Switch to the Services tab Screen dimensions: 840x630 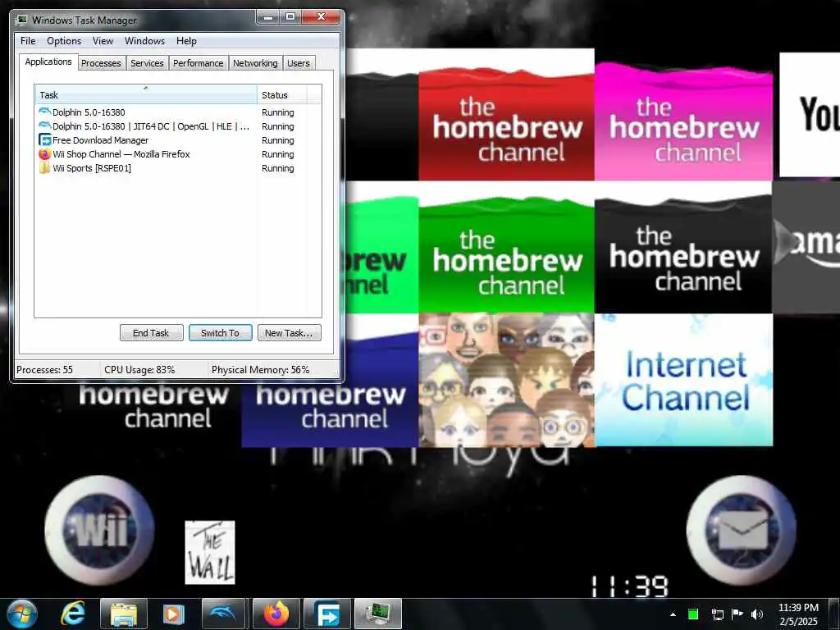coord(147,63)
